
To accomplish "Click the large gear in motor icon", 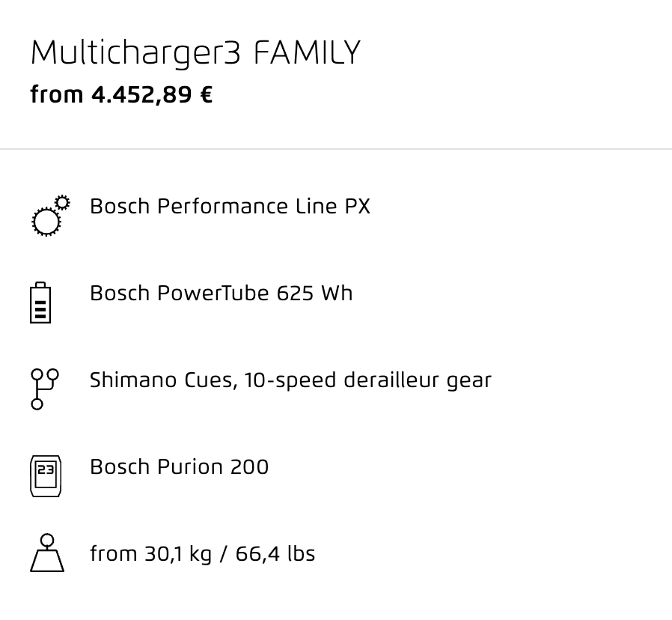I will 46,222.
